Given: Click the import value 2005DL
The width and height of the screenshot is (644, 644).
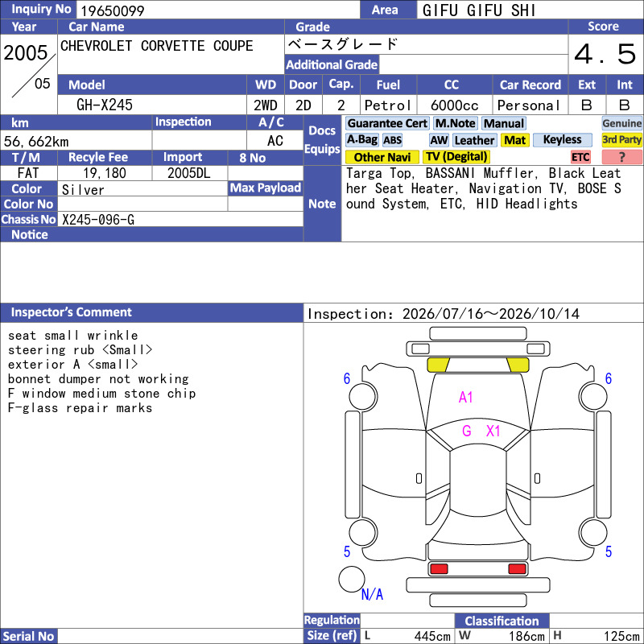Looking at the screenshot, I should [189, 173].
